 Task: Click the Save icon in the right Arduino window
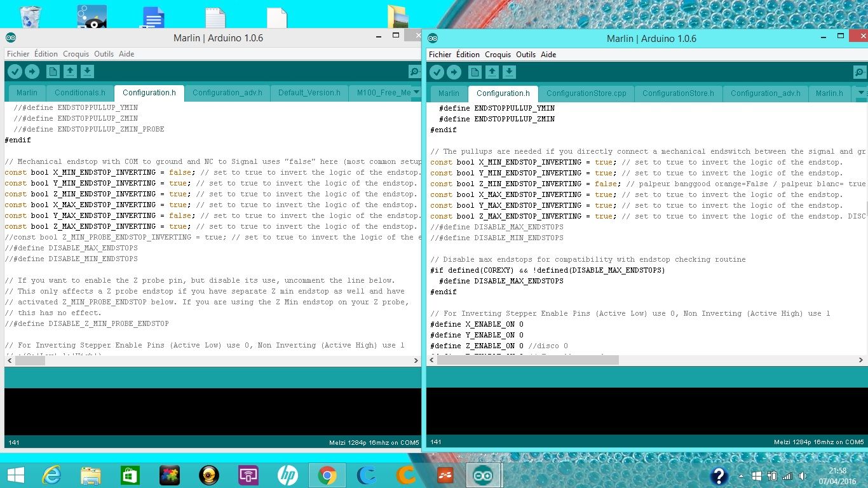click(510, 72)
